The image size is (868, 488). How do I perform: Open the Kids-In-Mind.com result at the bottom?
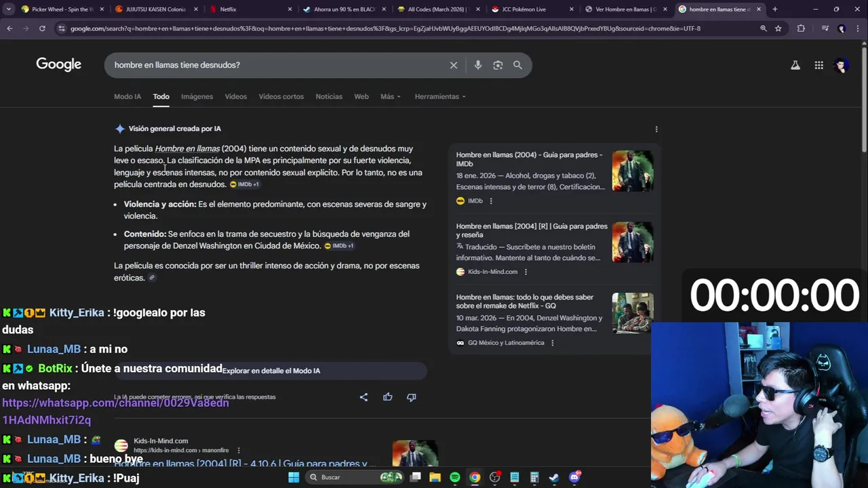[x=245, y=464]
